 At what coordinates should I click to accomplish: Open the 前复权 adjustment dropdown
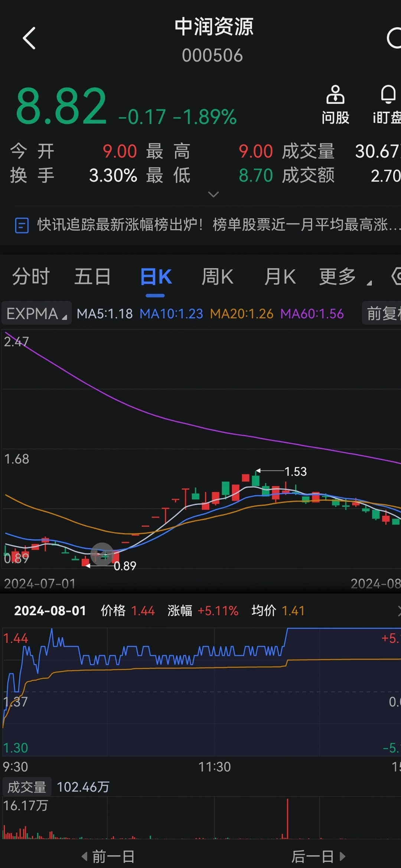tap(382, 313)
